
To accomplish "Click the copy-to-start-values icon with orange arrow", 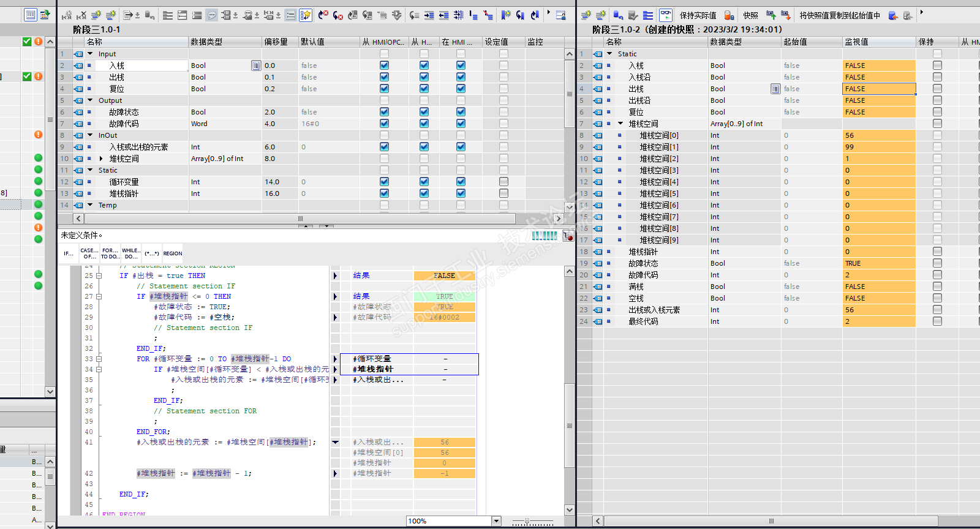I will click(893, 15).
